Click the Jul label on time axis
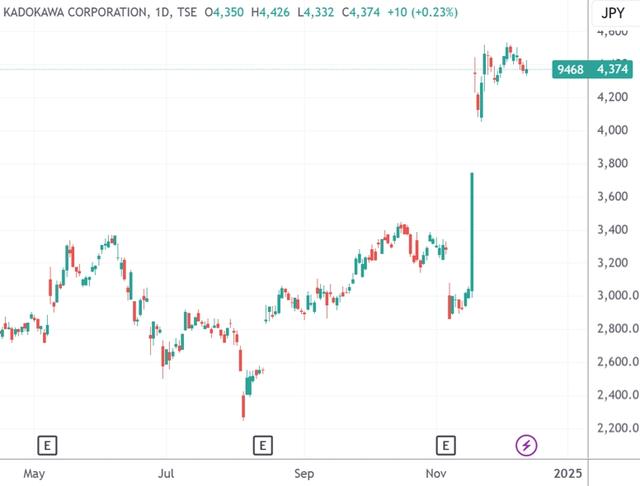Viewport: 640px width, 486px height. click(167, 472)
